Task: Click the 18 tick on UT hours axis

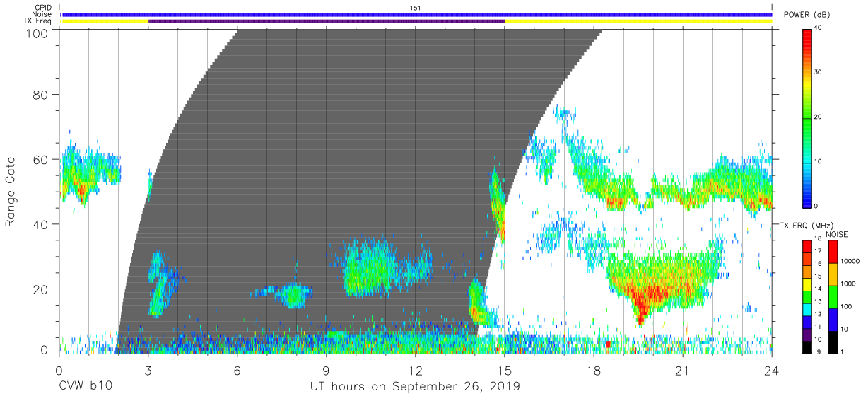Action: tap(594, 371)
